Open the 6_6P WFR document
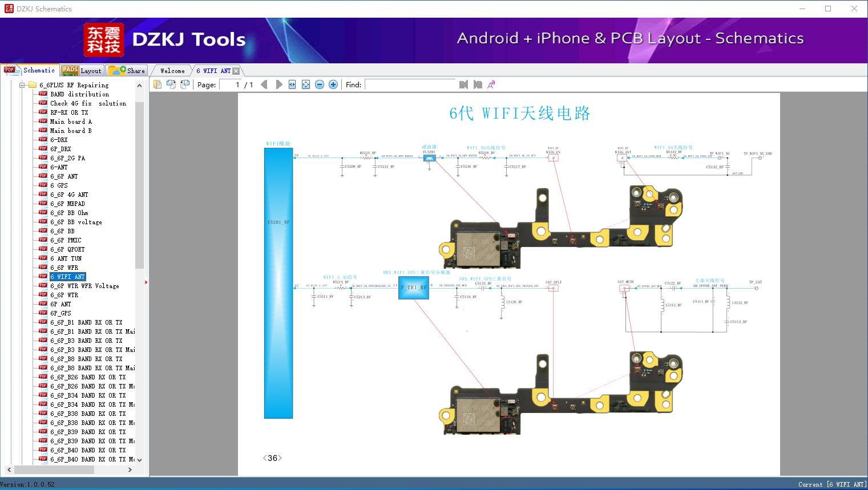 click(x=64, y=268)
